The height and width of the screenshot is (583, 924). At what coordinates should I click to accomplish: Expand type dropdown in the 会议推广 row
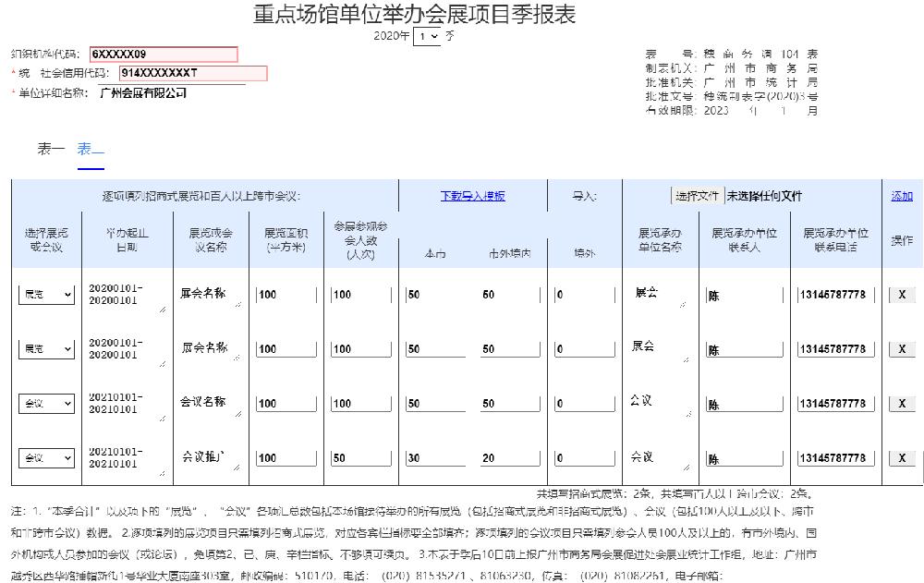(46, 457)
